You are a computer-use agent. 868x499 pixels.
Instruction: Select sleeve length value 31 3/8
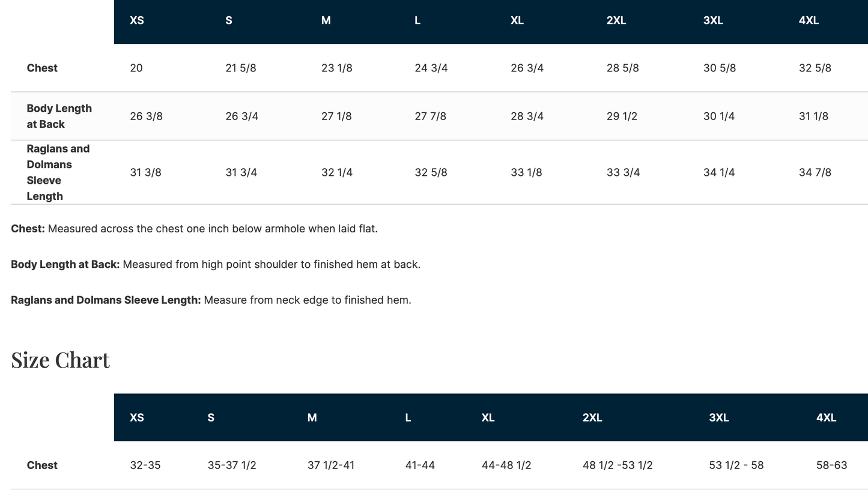(x=145, y=172)
